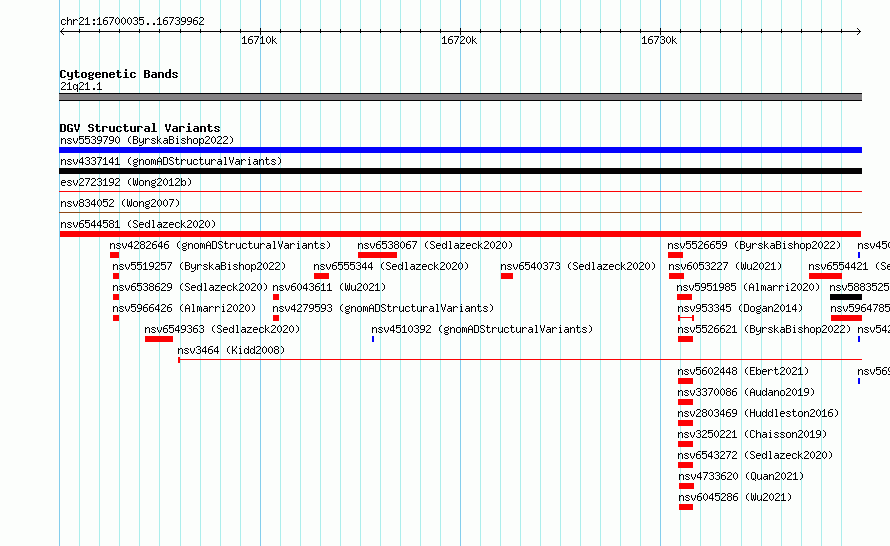Select the nsv3250221 (Chaisson2019) label
This screenshot has width=890, height=546.
(752, 434)
